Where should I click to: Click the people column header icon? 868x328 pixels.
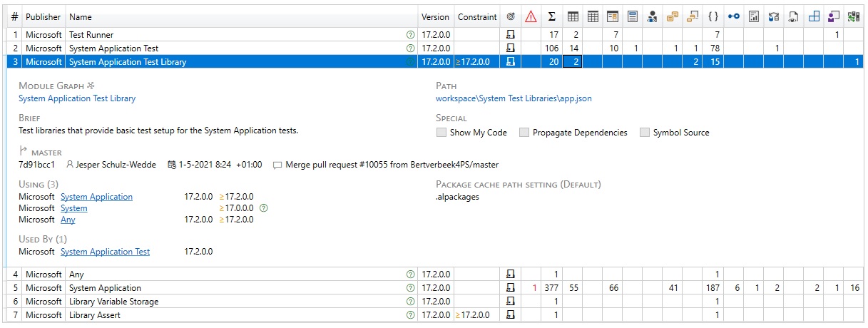point(653,17)
